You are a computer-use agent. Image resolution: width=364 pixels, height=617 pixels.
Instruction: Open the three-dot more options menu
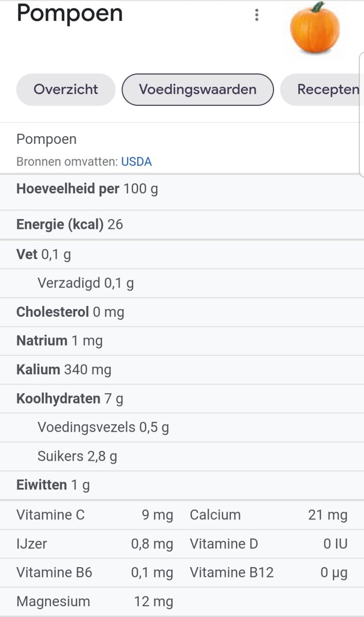[x=257, y=15]
